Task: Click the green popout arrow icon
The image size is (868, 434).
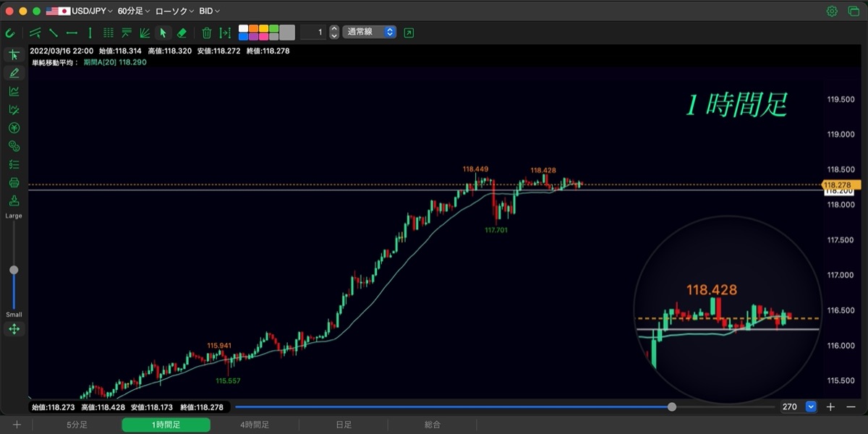Action: click(409, 33)
